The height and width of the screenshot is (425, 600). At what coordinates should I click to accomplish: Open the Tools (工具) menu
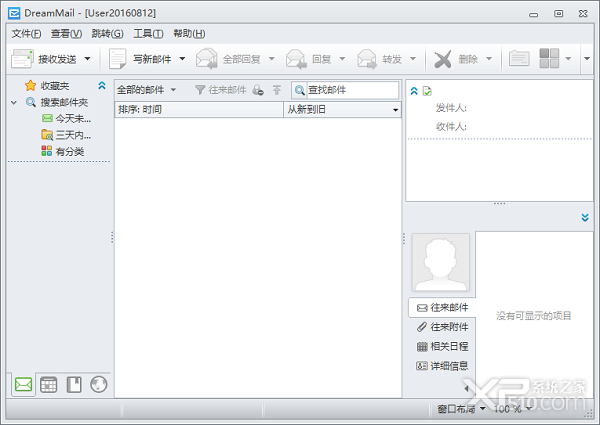pyautogui.click(x=148, y=34)
